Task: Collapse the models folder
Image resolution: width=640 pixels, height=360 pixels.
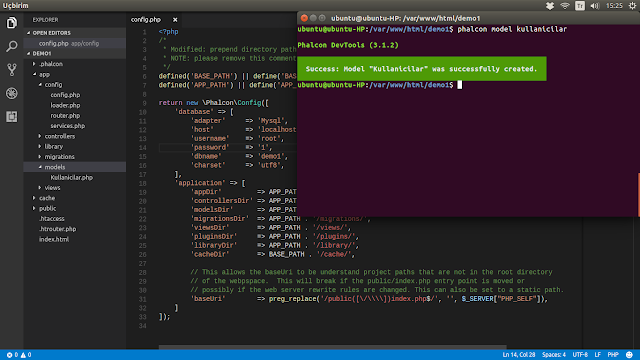Action: pos(55,167)
